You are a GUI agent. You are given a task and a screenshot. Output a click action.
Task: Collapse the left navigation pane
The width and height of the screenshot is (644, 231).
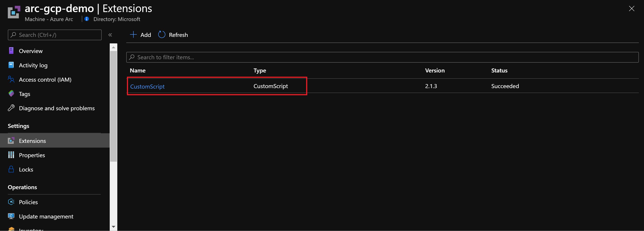point(110,35)
